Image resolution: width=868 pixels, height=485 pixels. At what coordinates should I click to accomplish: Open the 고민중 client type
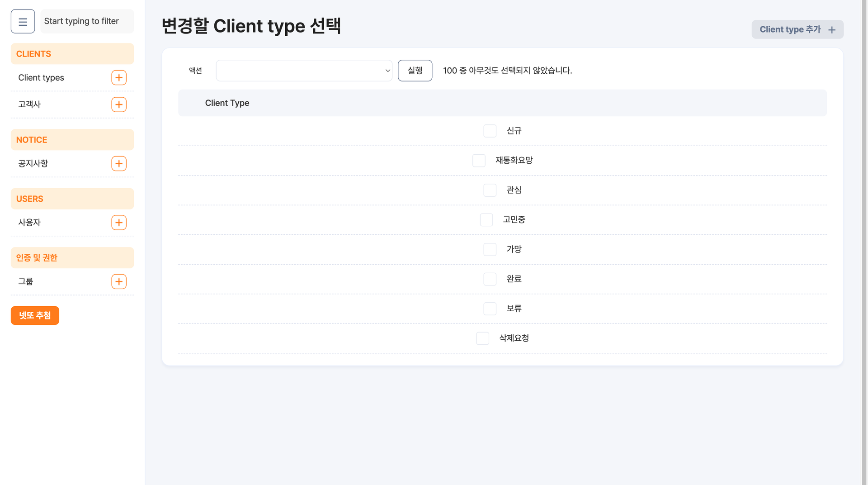tap(514, 220)
